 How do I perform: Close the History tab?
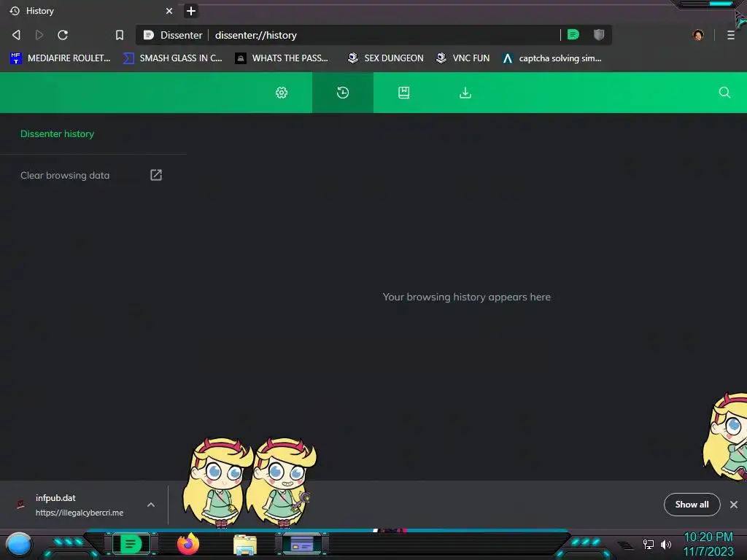pos(169,11)
